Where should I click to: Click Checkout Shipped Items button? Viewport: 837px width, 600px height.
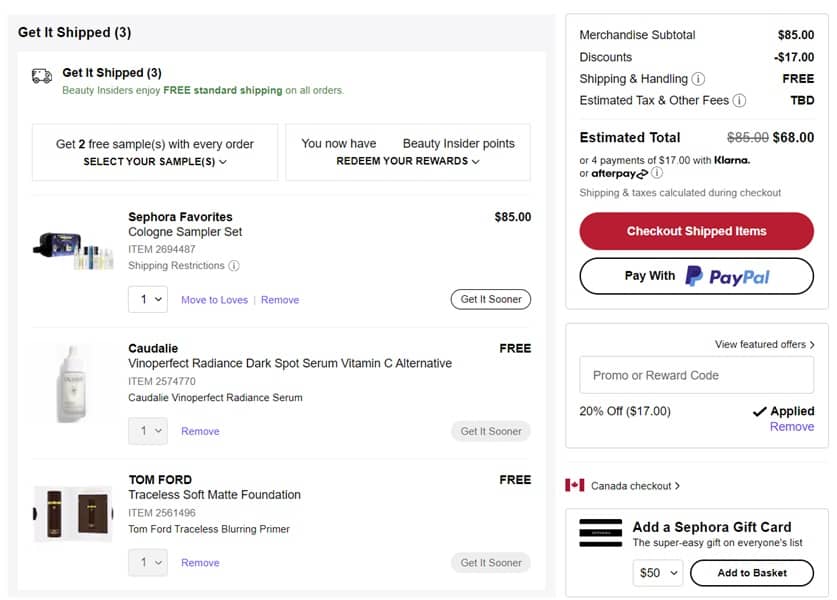click(696, 231)
